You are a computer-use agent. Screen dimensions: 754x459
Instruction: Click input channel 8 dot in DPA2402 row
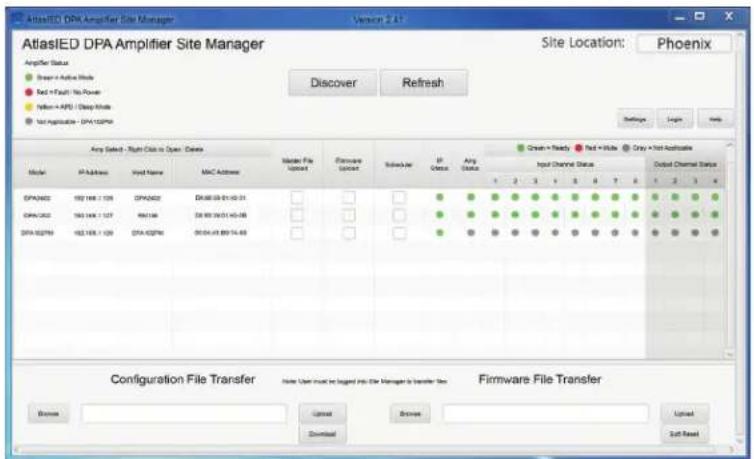635,197
